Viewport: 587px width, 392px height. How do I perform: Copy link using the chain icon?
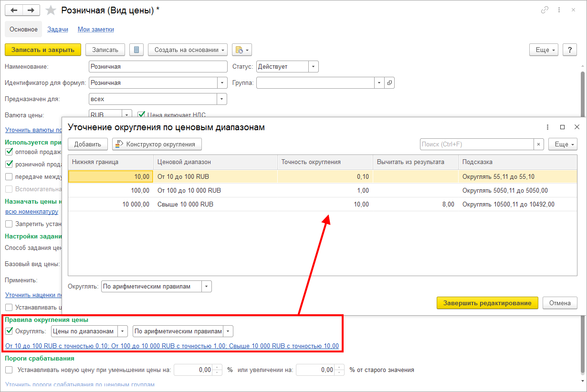click(x=545, y=10)
